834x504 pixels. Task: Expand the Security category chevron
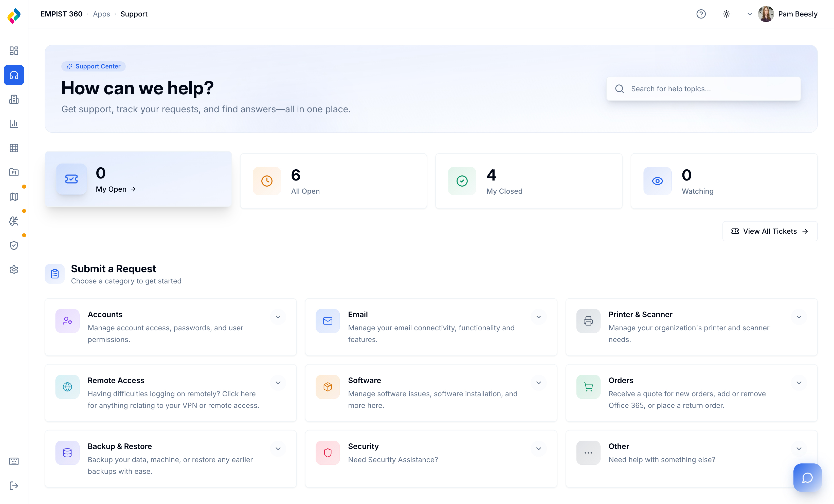click(538, 449)
